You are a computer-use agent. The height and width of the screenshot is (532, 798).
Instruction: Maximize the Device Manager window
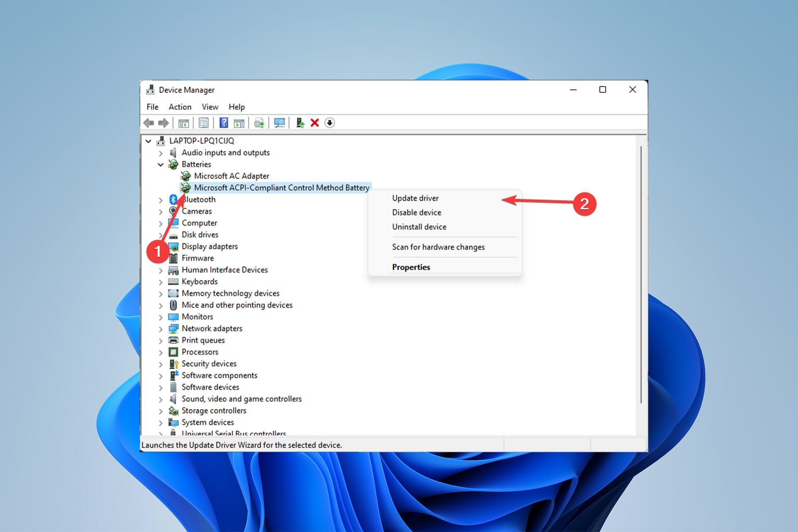pyautogui.click(x=603, y=90)
